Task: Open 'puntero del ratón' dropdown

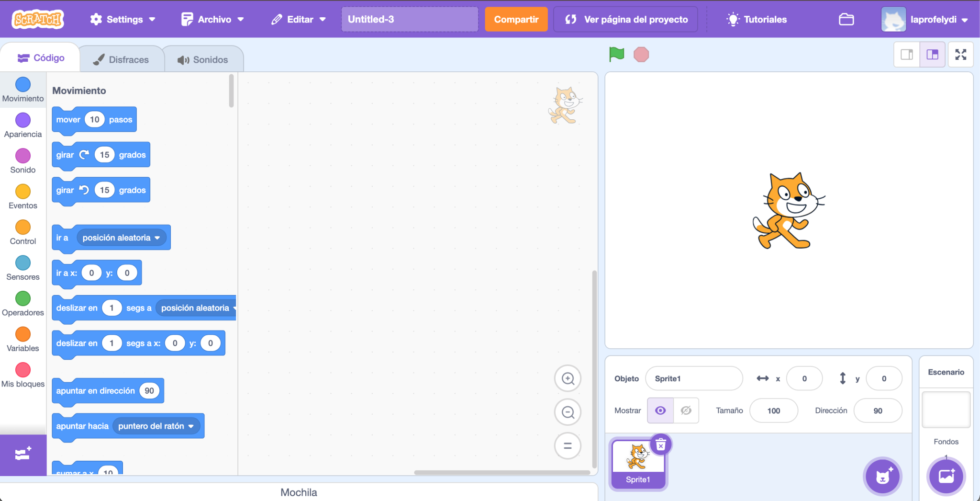Action: 191,426
